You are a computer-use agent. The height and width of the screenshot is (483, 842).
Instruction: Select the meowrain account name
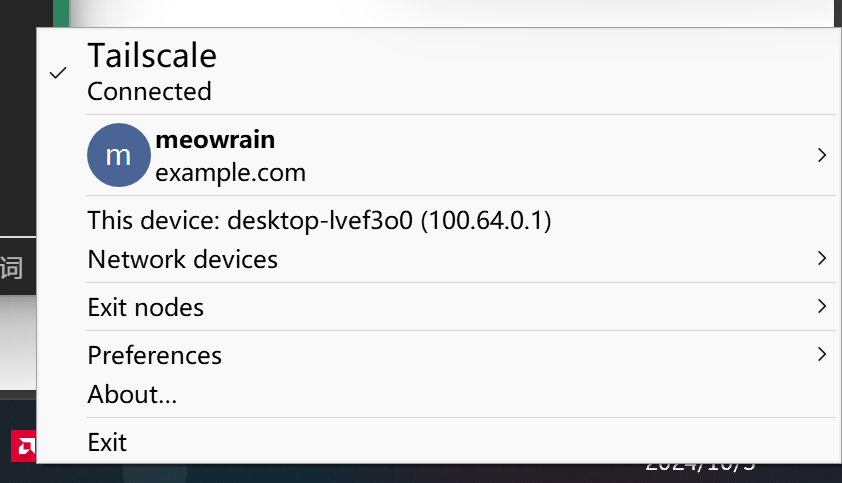(x=215, y=139)
